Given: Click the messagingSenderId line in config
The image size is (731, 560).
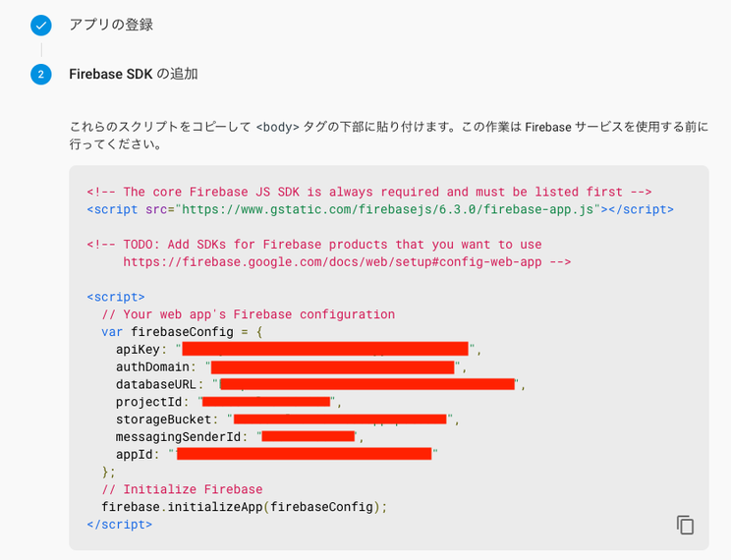Looking at the screenshot, I should (x=240, y=437).
